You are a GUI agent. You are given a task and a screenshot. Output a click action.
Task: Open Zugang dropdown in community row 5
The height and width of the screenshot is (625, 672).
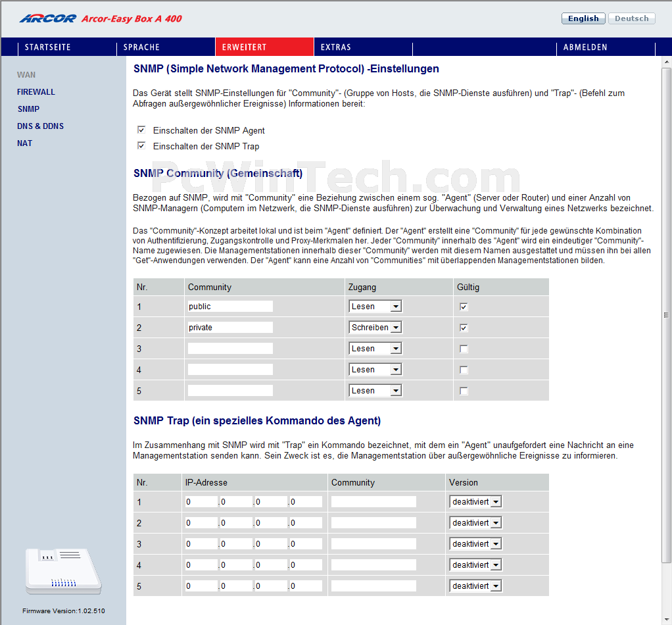pos(375,391)
